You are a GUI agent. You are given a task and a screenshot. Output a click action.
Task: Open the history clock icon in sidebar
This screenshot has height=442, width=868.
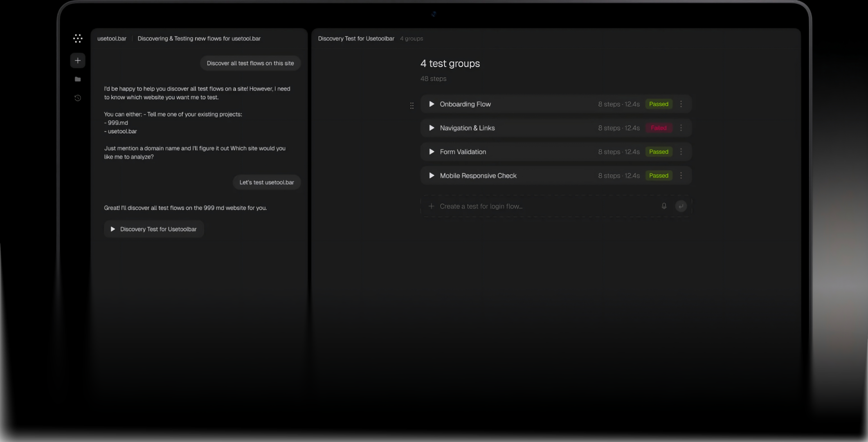[78, 98]
